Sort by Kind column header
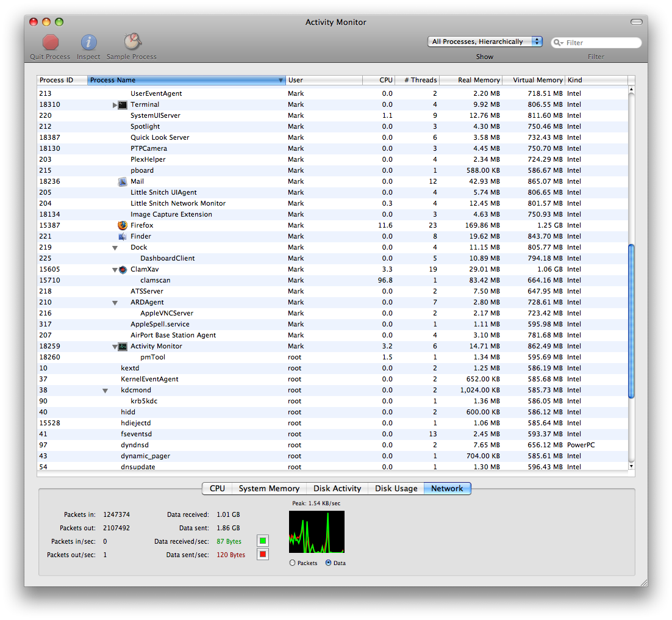This screenshot has height=620, width=672. click(x=596, y=80)
